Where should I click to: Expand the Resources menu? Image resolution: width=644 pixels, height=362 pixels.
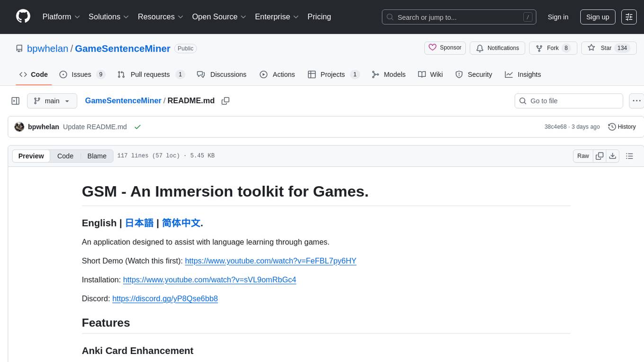coord(161,17)
